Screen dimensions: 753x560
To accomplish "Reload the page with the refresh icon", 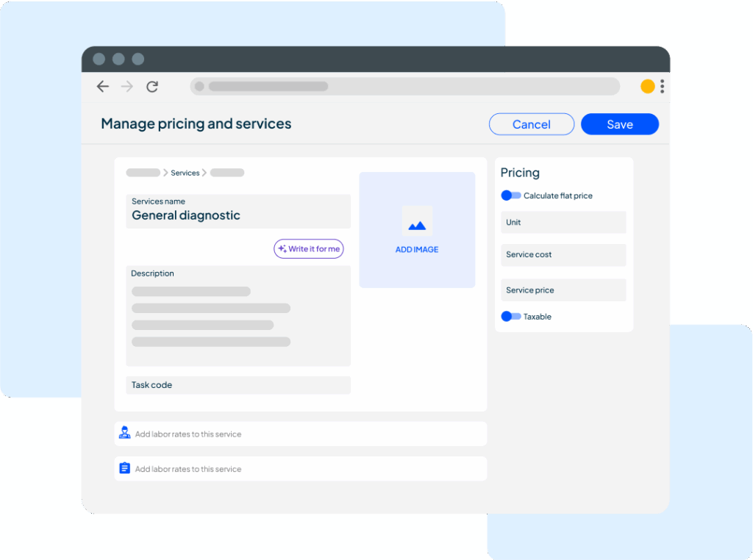I will click(x=152, y=86).
